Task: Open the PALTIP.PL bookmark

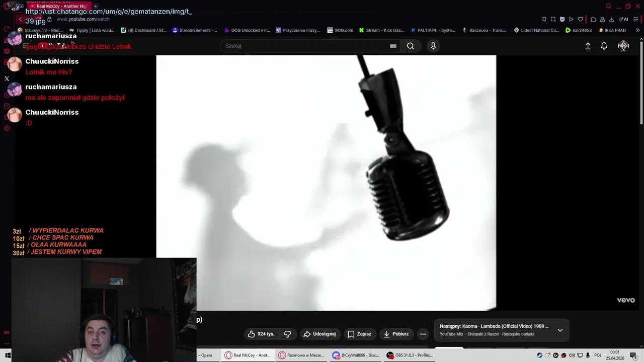Action: pos(433,30)
